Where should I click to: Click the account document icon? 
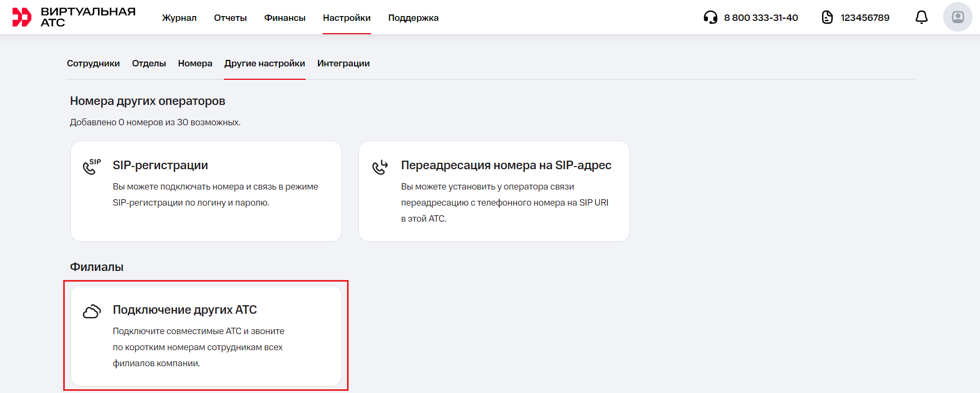point(827,18)
